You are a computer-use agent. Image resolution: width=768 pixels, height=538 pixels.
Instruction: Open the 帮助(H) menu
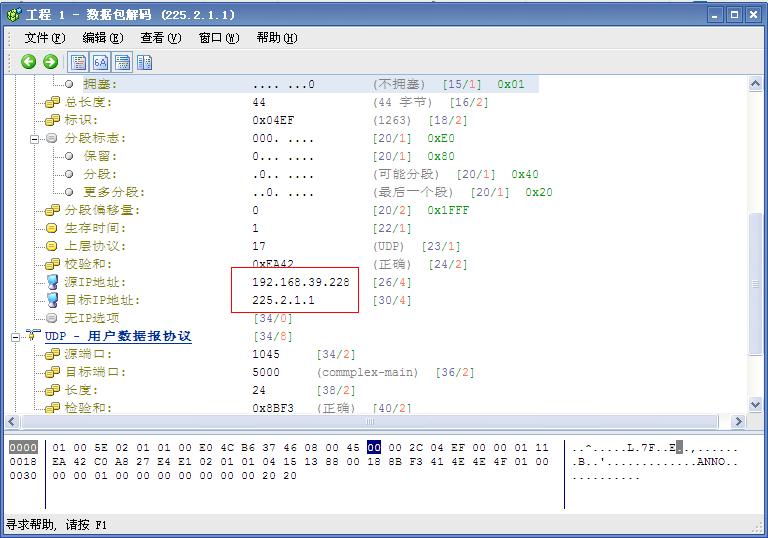(x=277, y=38)
